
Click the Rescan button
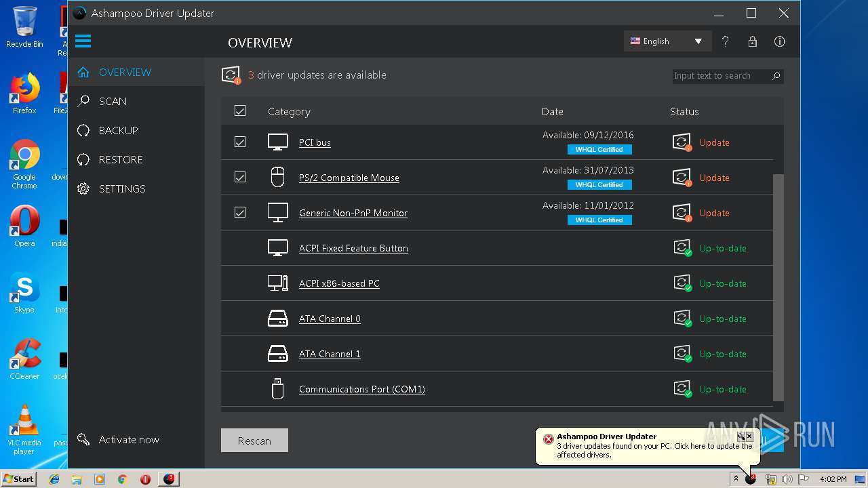click(254, 441)
